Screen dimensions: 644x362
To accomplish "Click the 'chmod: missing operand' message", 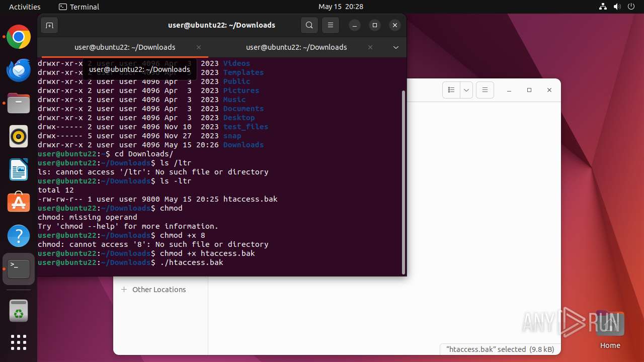I will [88, 217].
